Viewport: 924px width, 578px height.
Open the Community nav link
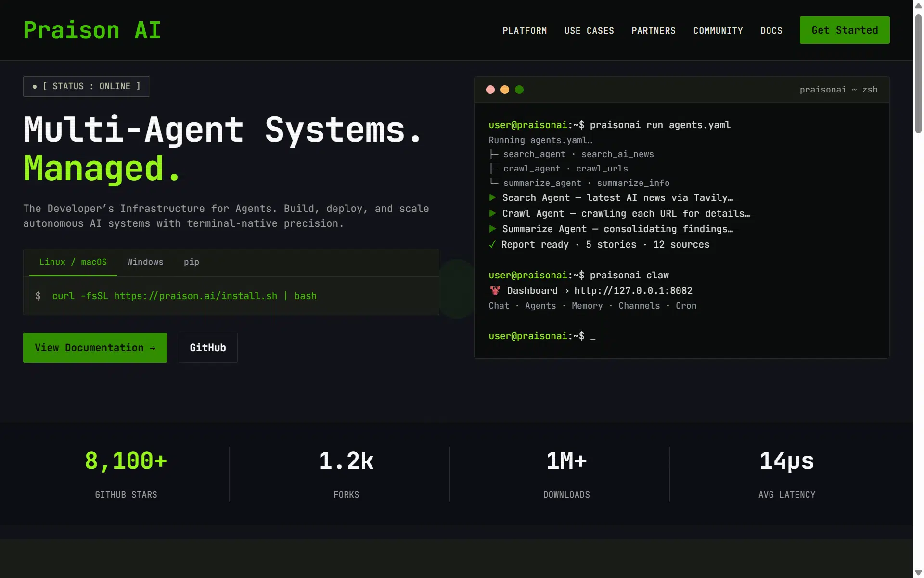tap(718, 31)
